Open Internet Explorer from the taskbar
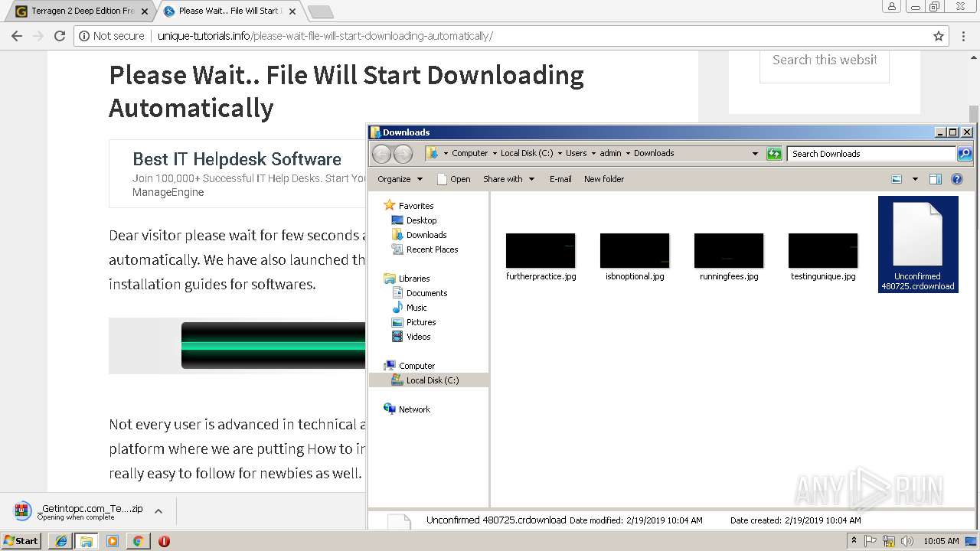 pos(60,541)
